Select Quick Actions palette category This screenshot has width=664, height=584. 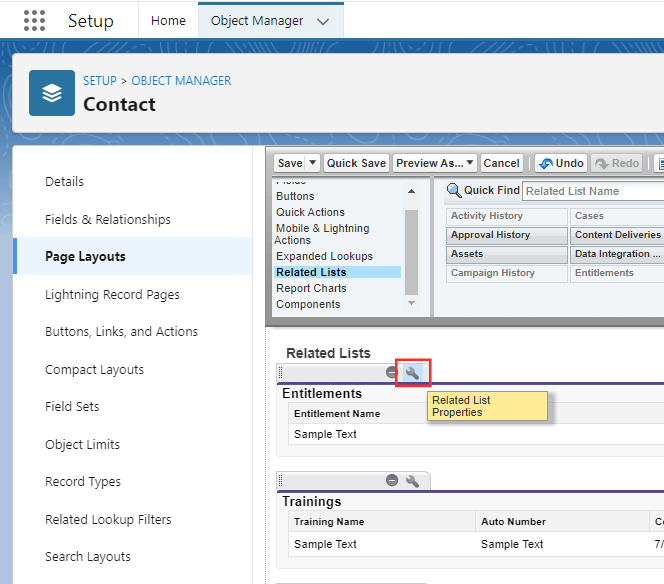(x=310, y=212)
